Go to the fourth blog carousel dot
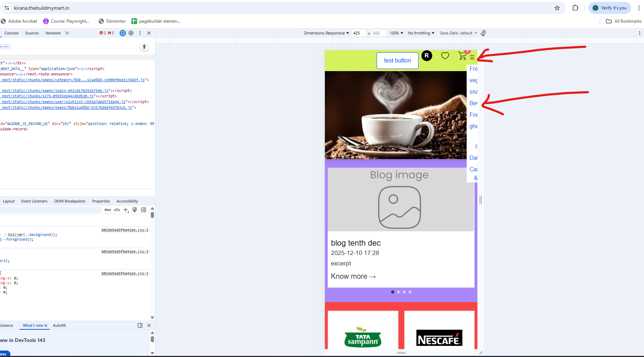 pyautogui.click(x=410, y=292)
